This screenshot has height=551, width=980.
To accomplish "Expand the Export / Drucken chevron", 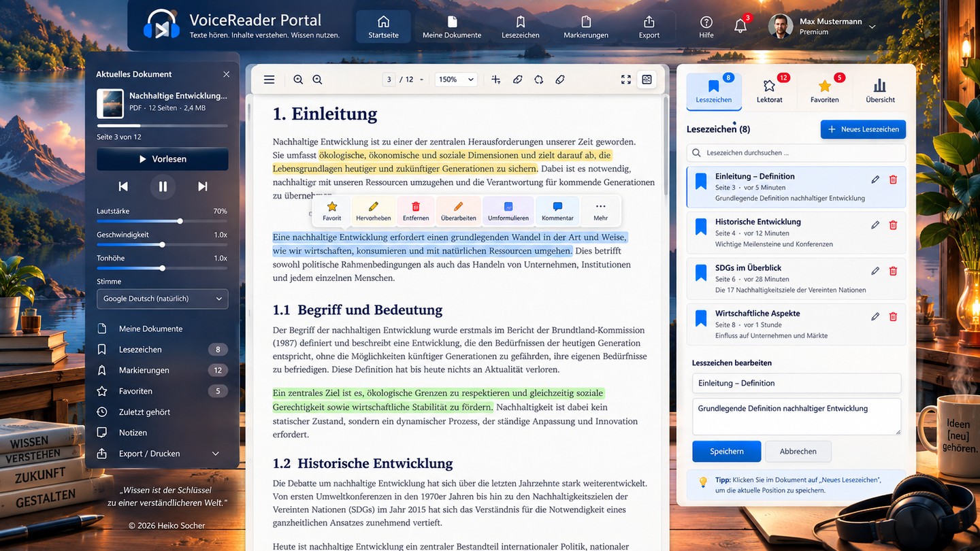I will pyautogui.click(x=216, y=454).
